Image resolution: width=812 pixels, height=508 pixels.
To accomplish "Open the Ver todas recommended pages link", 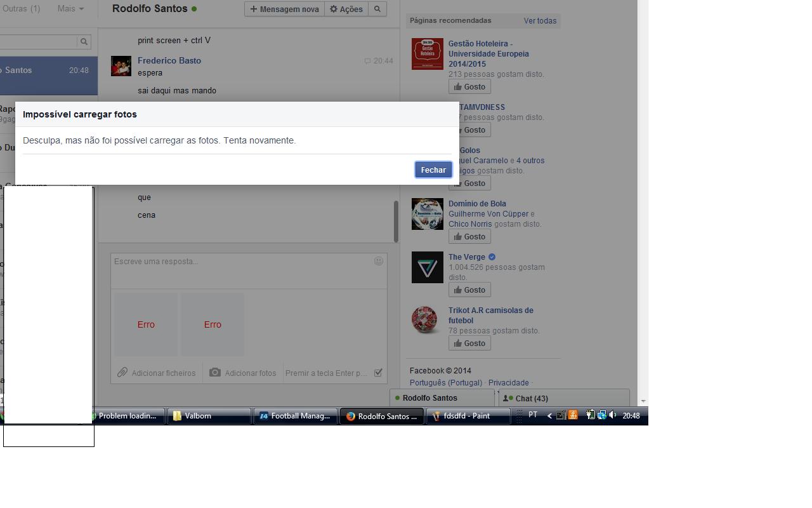I will pyautogui.click(x=540, y=21).
